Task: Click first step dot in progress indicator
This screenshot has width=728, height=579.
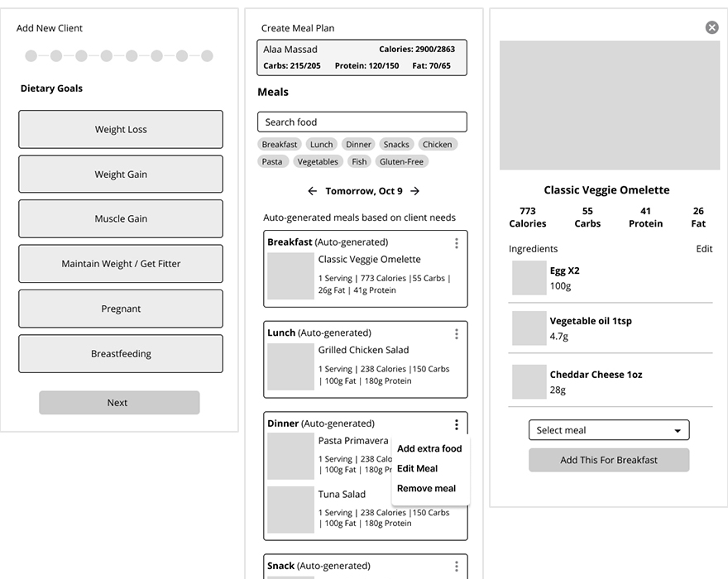Action: tap(31, 56)
